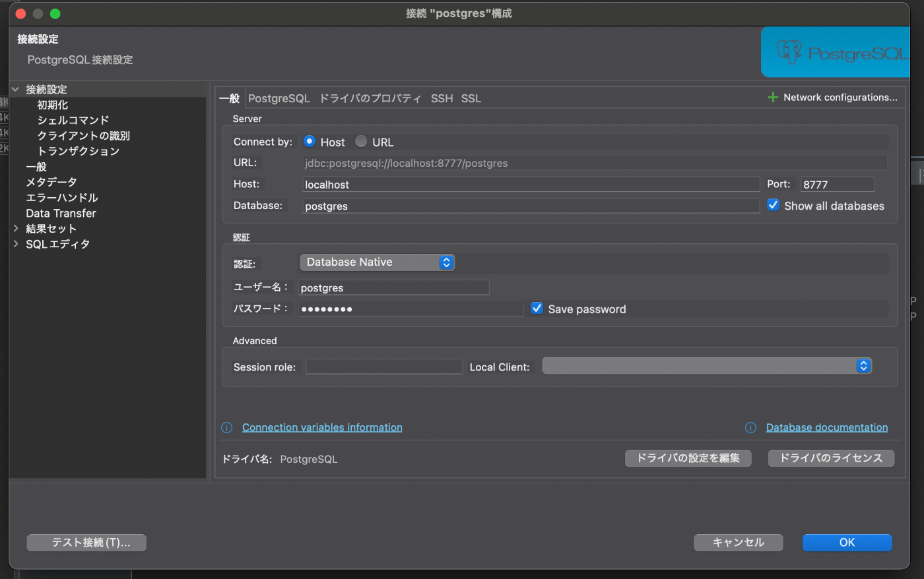Select 初期化 in the settings tree
Screen dimensions: 924x579
click(53, 105)
